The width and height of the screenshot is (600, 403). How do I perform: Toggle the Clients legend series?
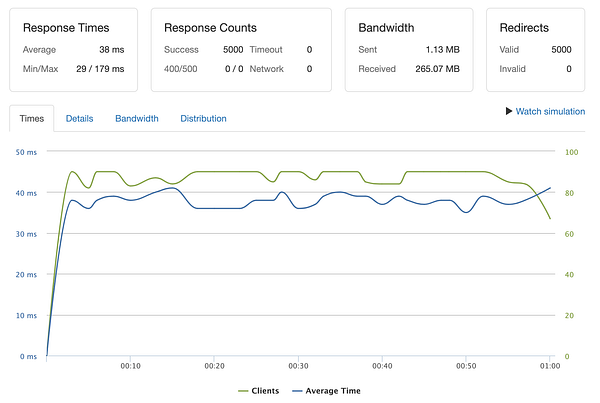point(264,391)
